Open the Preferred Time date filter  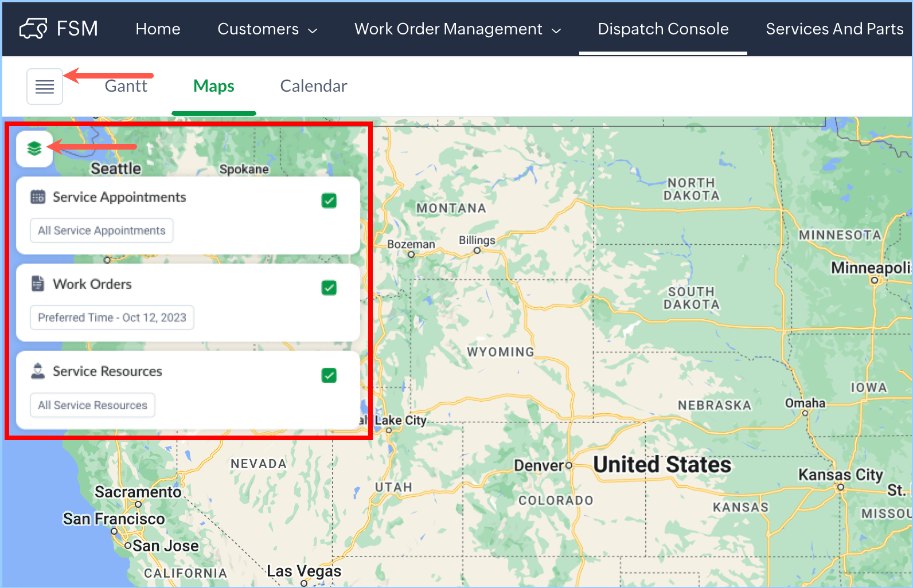click(x=112, y=317)
